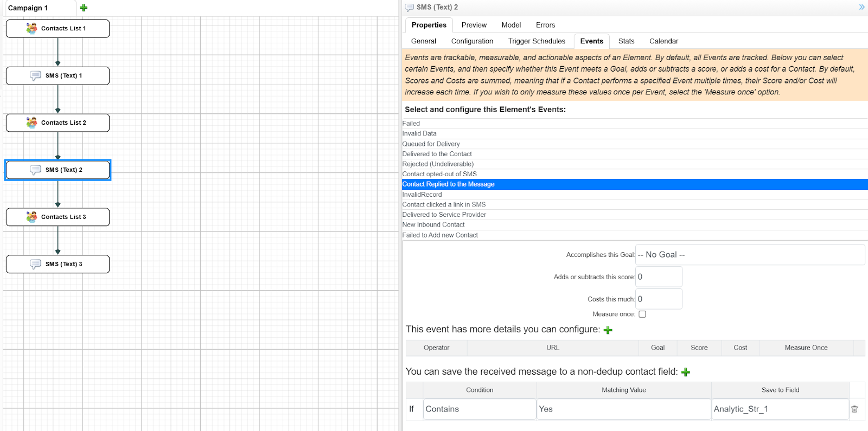Viewport: 868px width, 431px height.
Task: Select Failed to Add new Contact event
Action: click(x=635, y=235)
